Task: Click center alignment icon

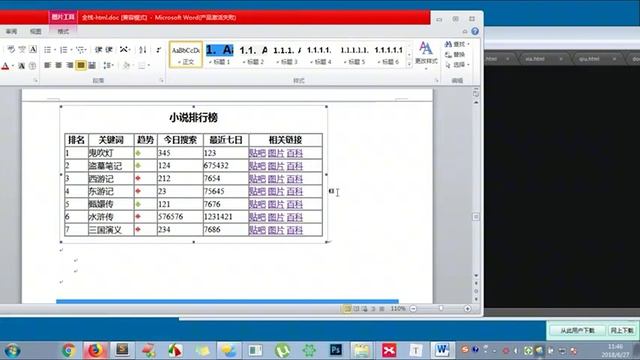Action: [59, 65]
